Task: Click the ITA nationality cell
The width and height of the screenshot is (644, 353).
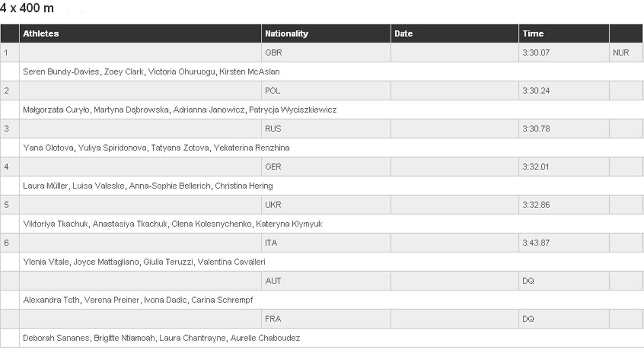Action: pyautogui.click(x=326, y=243)
